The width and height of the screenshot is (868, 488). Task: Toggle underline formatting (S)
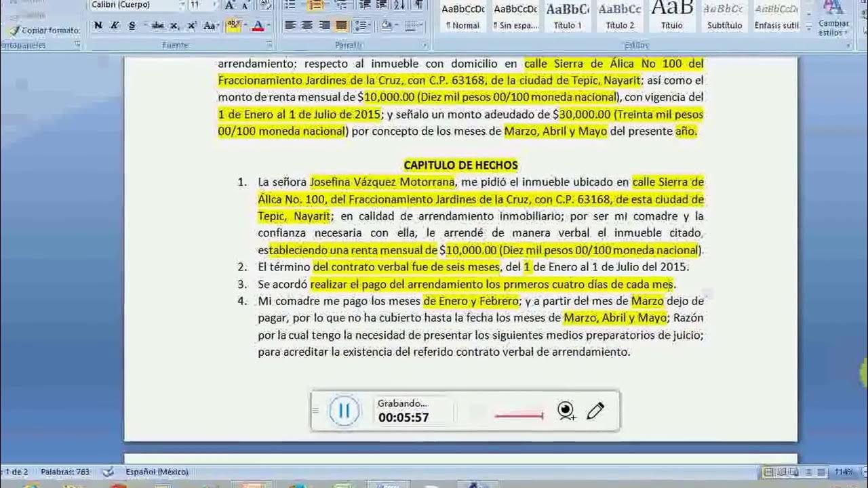[x=132, y=26]
